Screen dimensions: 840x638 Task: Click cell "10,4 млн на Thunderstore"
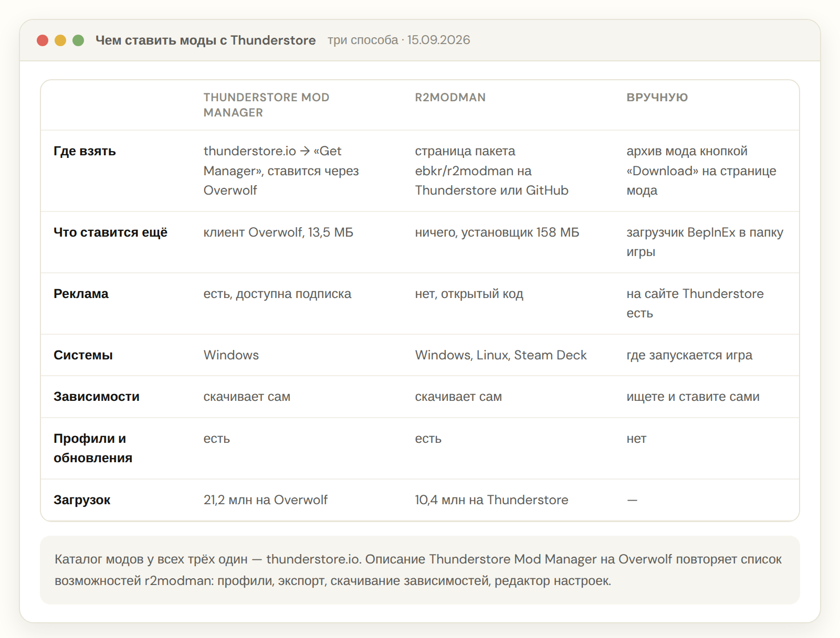491,500
